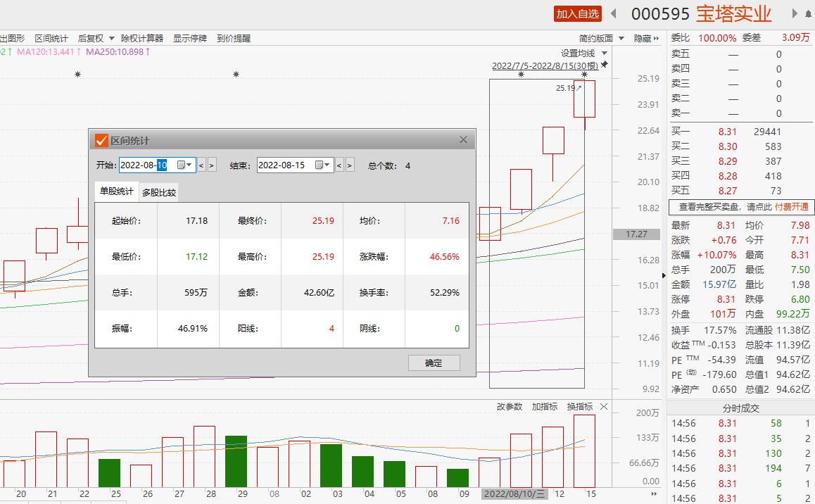Click the side panel collapse arrow

pos(664,275)
